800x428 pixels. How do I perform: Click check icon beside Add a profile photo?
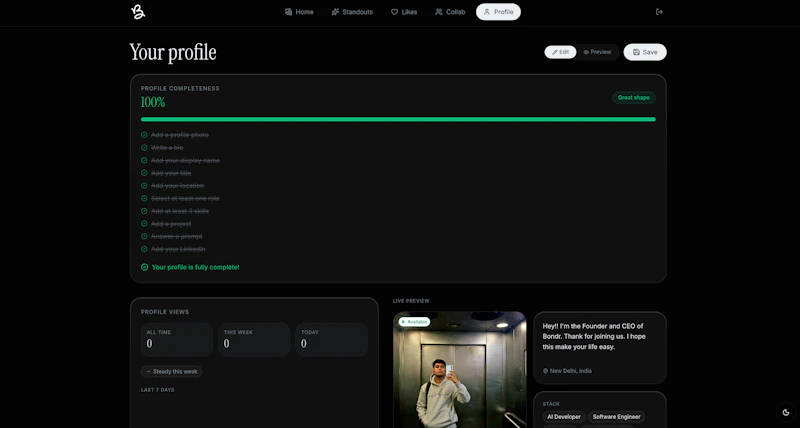144,135
